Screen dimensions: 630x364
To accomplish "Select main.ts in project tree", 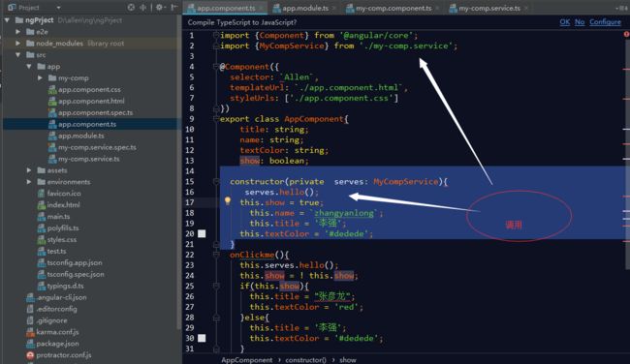I will coord(58,217).
